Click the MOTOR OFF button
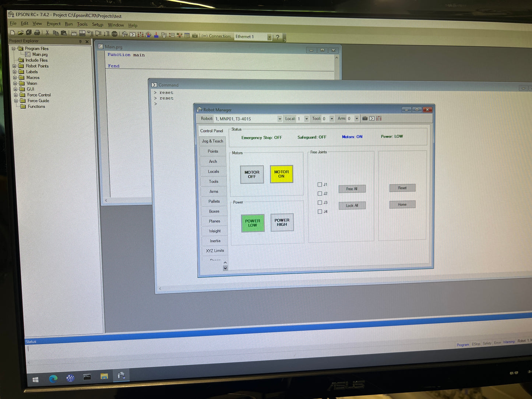Viewport: 532px width, 399px height. point(252,174)
